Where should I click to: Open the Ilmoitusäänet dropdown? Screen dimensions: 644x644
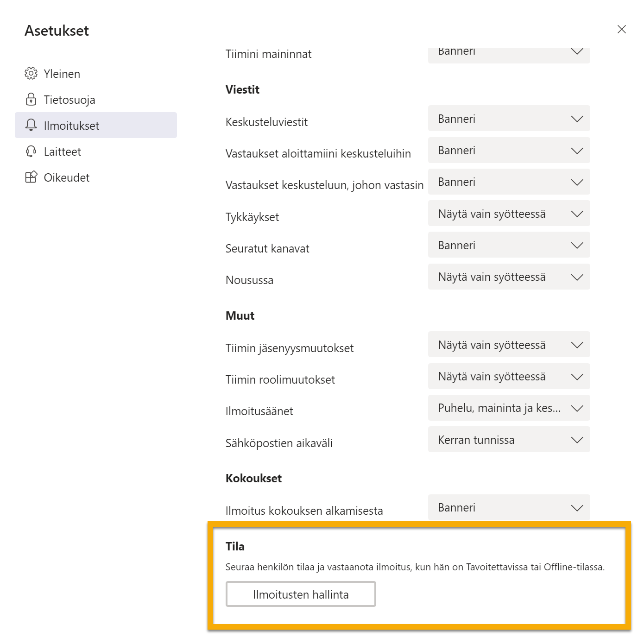tap(509, 408)
